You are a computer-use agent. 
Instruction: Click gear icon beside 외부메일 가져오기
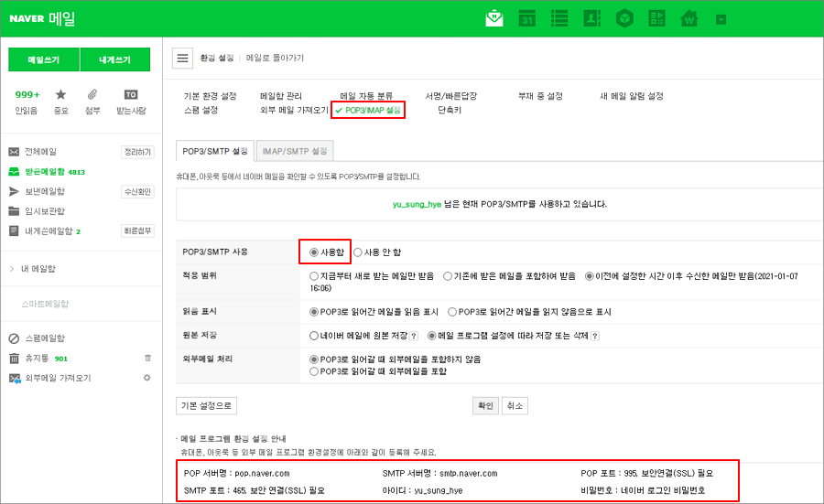[147, 378]
